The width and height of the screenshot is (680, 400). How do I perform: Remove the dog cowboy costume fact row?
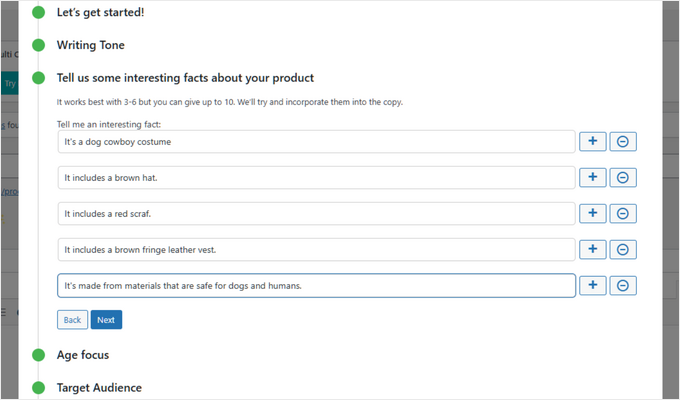pyautogui.click(x=622, y=142)
